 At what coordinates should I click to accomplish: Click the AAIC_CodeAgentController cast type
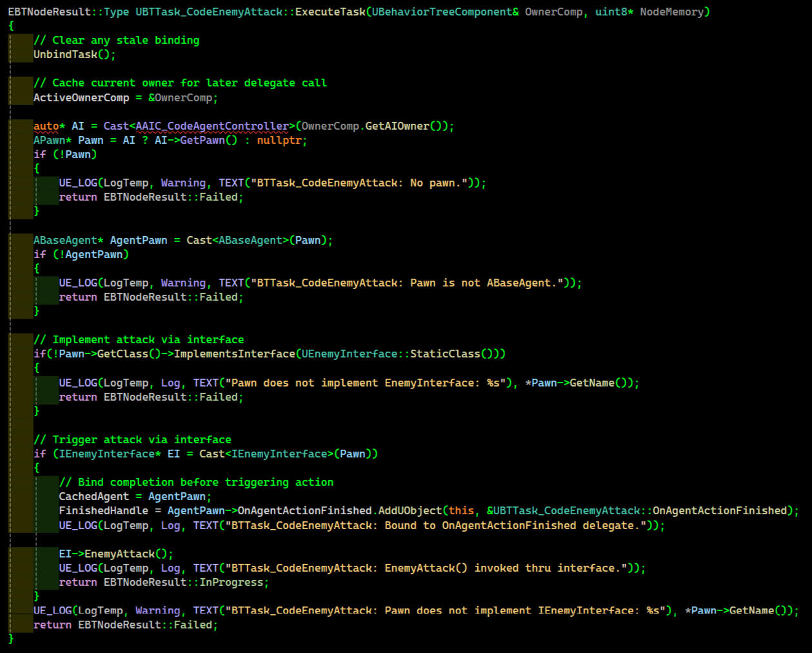pyautogui.click(x=212, y=126)
